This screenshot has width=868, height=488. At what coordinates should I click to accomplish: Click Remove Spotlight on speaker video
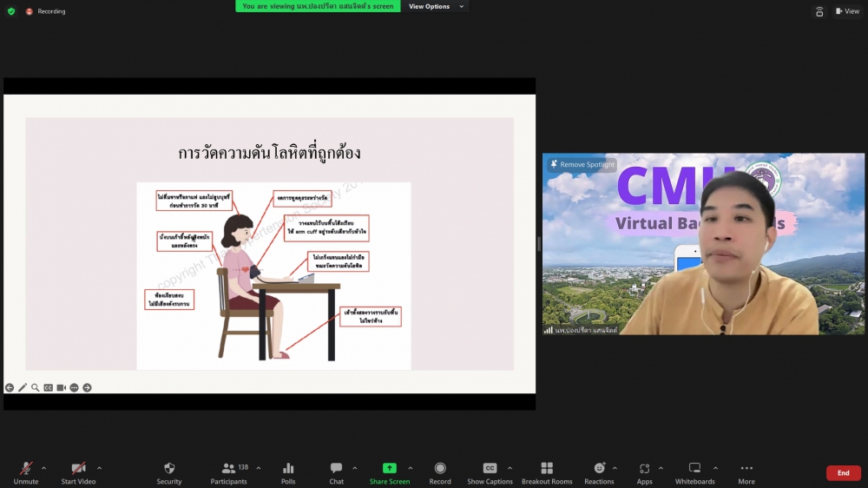(582, 164)
